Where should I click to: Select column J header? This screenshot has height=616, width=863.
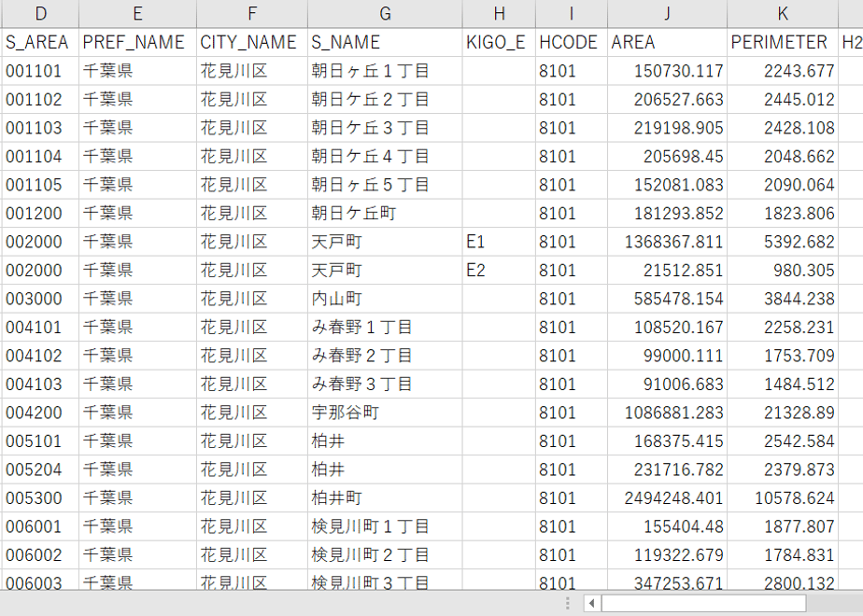point(668,13)
